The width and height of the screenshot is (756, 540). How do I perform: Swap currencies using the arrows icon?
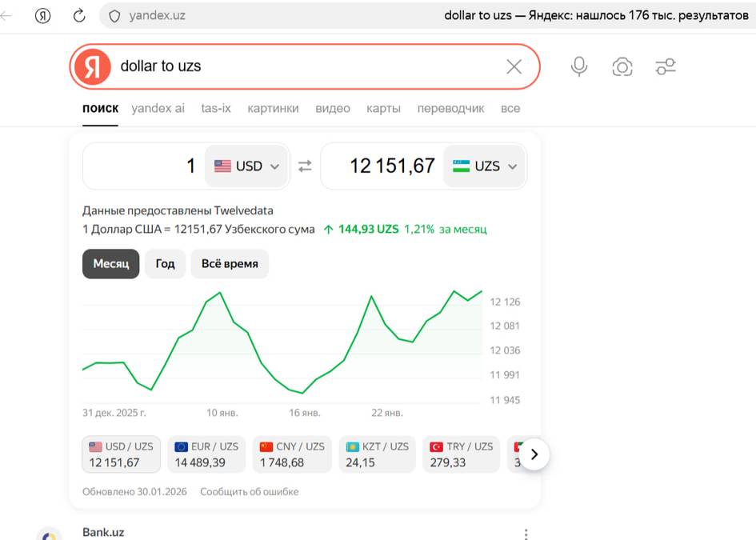click(x=305, y=166)
